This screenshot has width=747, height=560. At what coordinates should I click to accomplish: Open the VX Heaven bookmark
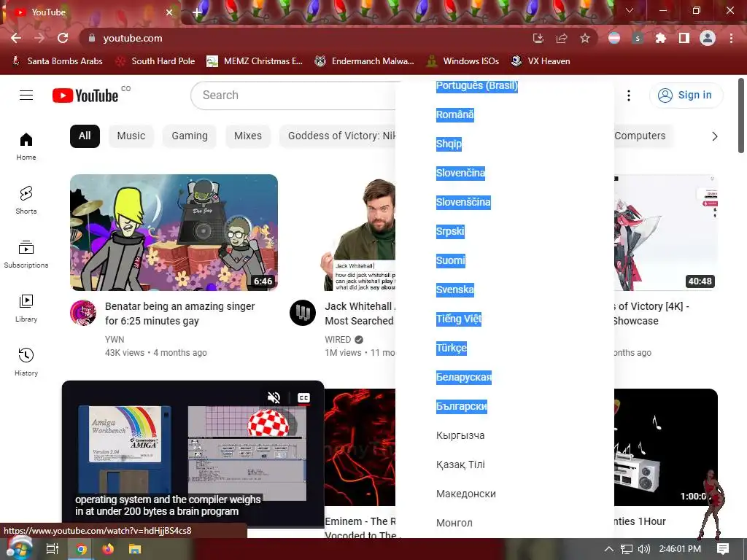(x=541, y=61)
